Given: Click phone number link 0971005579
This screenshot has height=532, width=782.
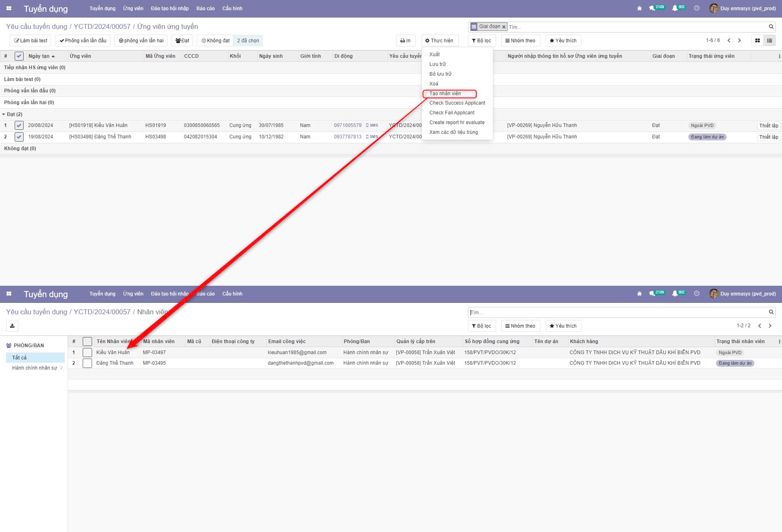Looking at the screenshot, I should 347,125.
